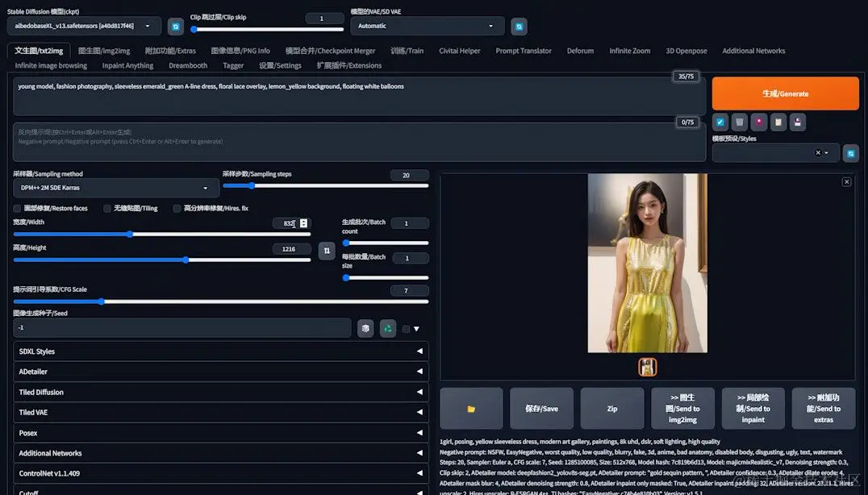
Task: Expand the Additional Networks accordion
Action: 221,453
